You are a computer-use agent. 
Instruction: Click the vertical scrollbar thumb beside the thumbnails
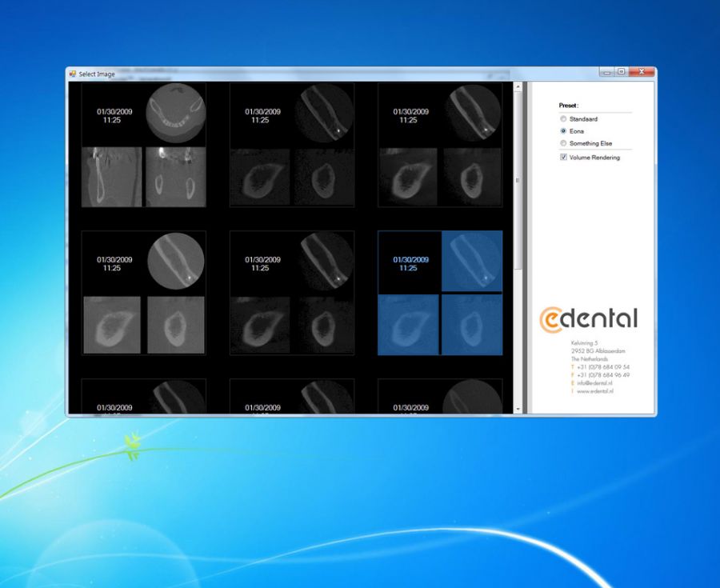coord(518,180)
